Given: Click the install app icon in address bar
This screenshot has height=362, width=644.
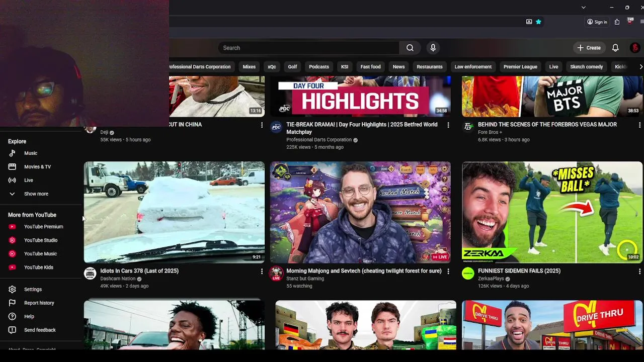Looking at the screenshot, I should pos(529,22).
